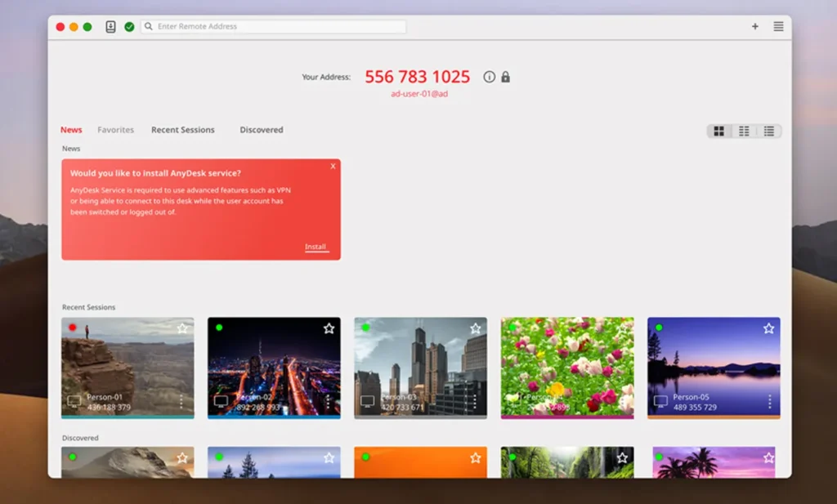Click the monitor icon on Person-03 card
Screen dimensions: 837x504
[x=367, y=402]
